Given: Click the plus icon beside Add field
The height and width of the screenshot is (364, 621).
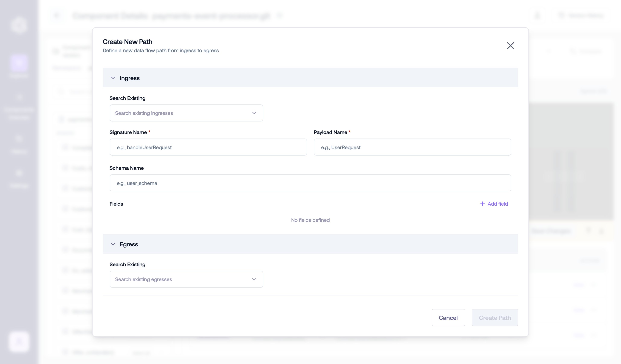Looking at the screenshot, I should [x=482, y=204].
